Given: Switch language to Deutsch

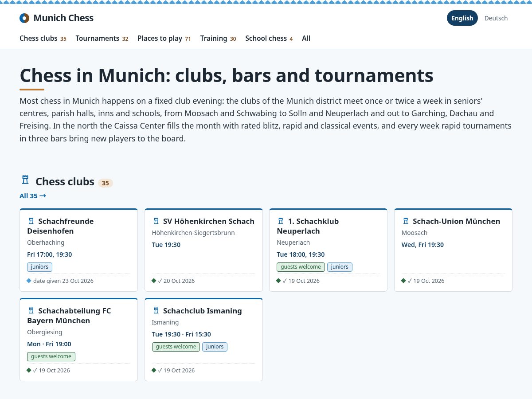Looking at the screenshot, I should point(496,18).
